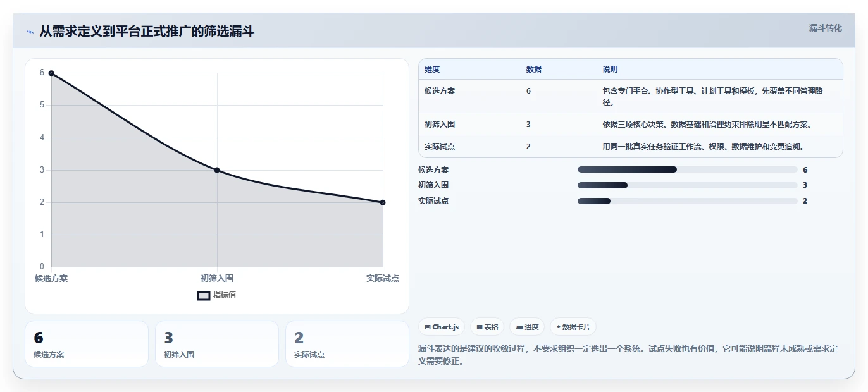Click the footnote paragraph starting 漏斗表达的是
Viewport: 868px width, 392px height.
(x=628, y=355)
